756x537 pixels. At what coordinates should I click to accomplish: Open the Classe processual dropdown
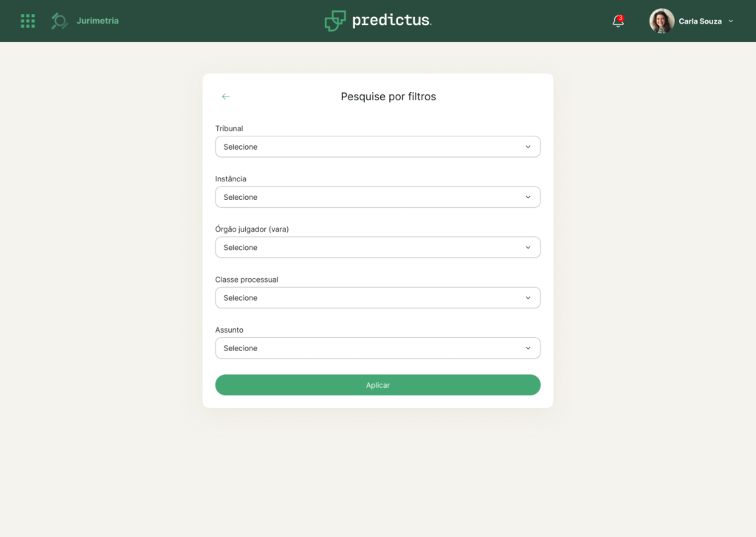point(377,298)
